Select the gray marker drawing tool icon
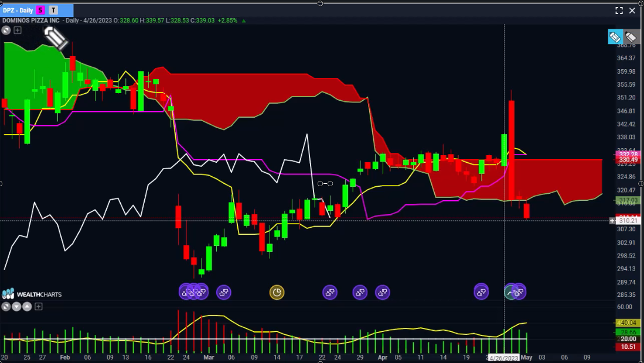This screenshot has width=644, height=363. [x=631, y=37]
